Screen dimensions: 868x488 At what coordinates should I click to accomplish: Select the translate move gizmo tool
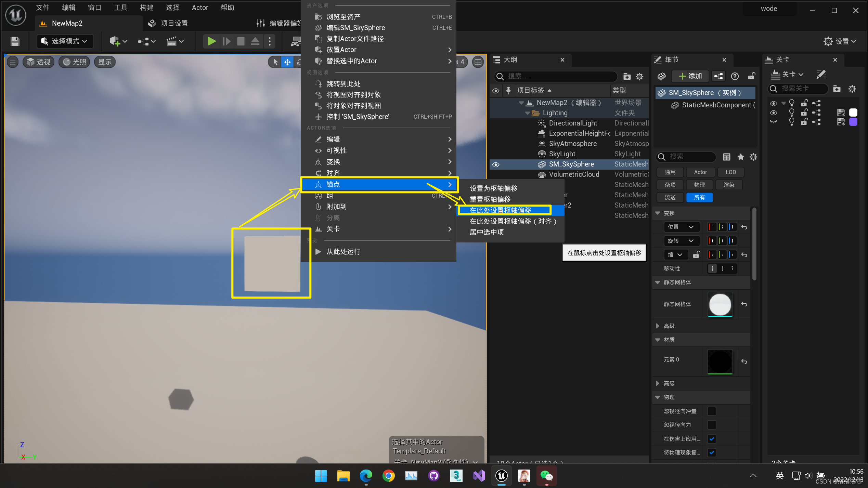287,62
